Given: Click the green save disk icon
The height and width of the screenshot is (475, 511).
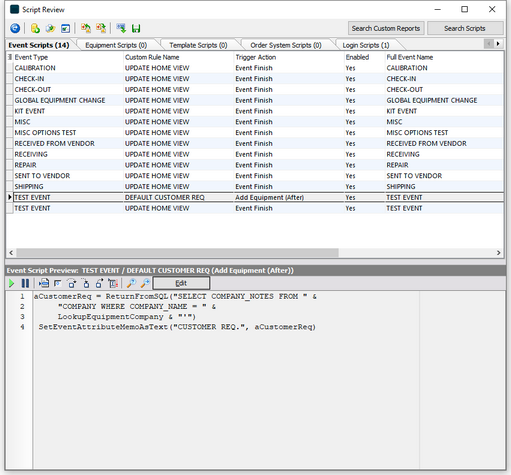Looking at the screenshot, I should click(136, 28).
